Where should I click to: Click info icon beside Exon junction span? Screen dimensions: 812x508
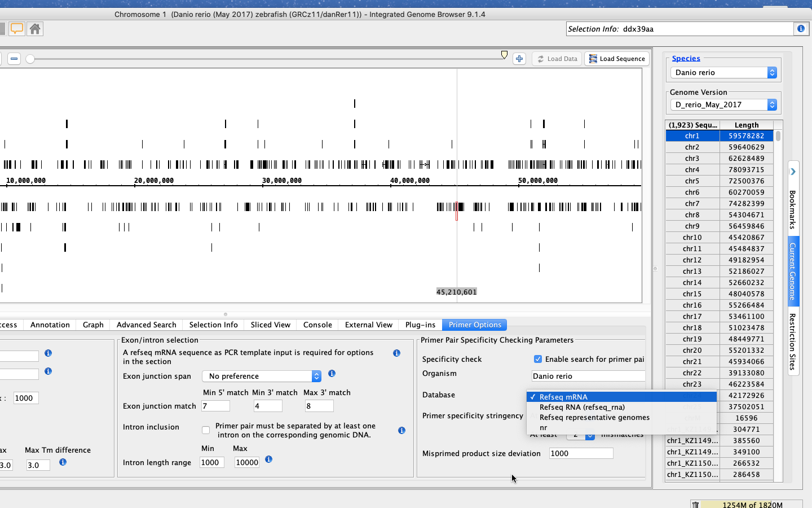332,374
